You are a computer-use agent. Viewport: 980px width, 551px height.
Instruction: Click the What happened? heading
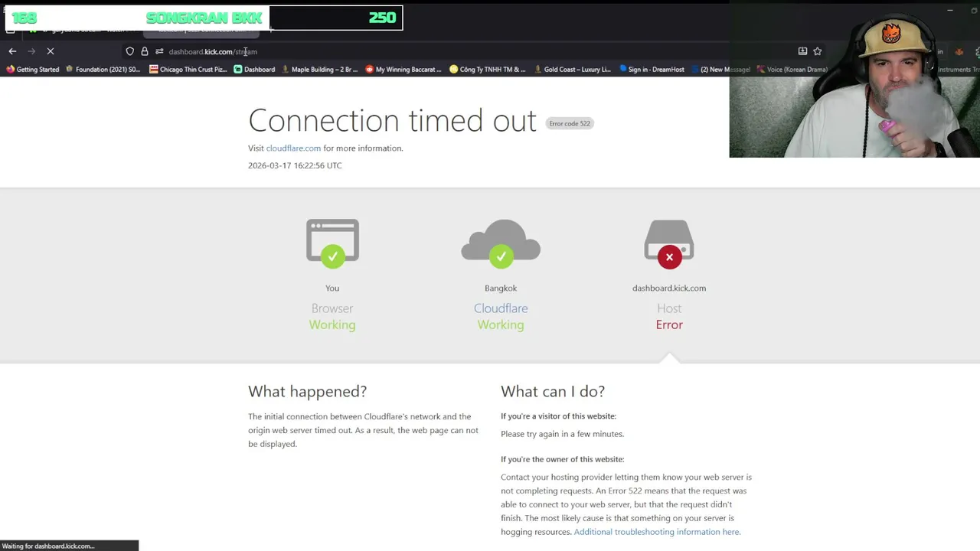[307, 391]
